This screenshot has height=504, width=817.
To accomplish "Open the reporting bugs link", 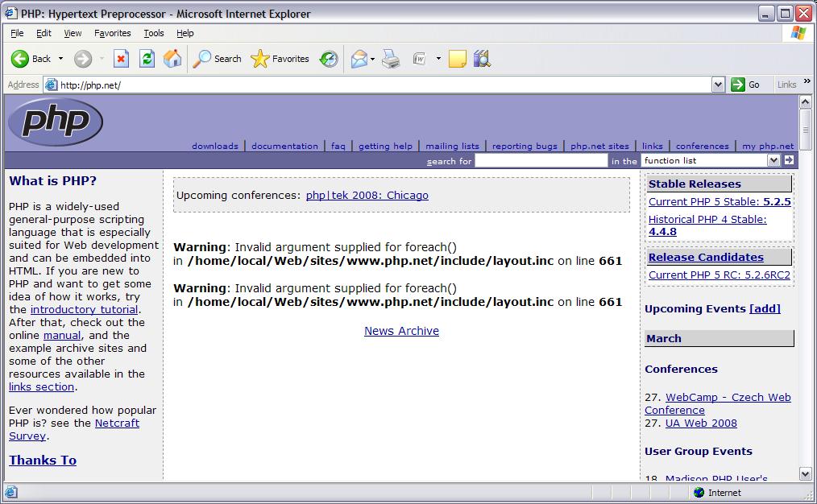I will coord(525,147).
